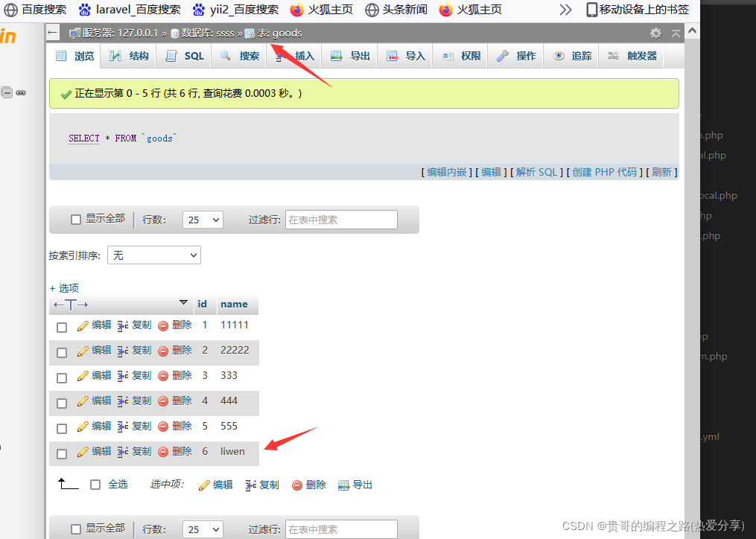Focus the upper 过滤行 search field

341,220
